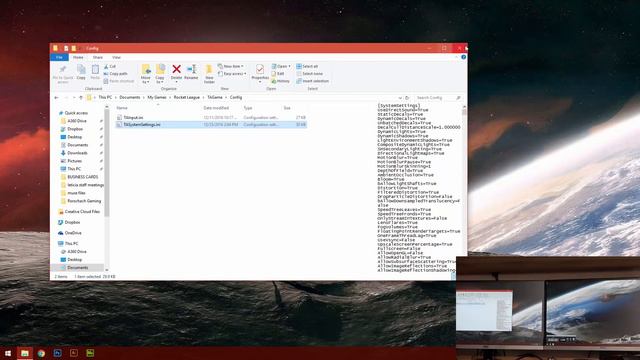
Task: Create a New folder
Action: [x=209, y=74]
